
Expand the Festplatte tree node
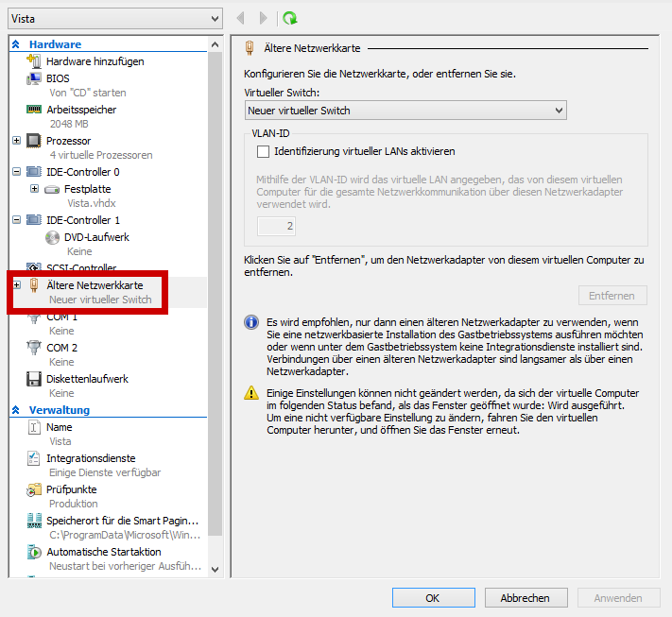click(x=34, y=189)
